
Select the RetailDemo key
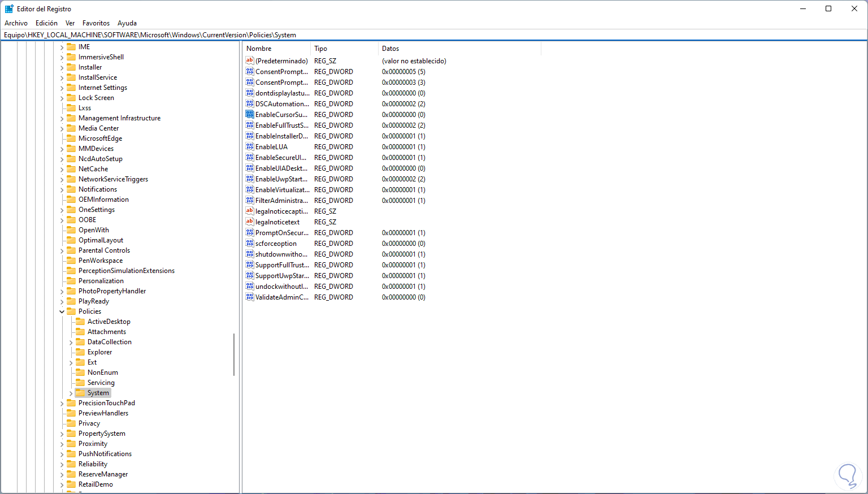[96, 484]
